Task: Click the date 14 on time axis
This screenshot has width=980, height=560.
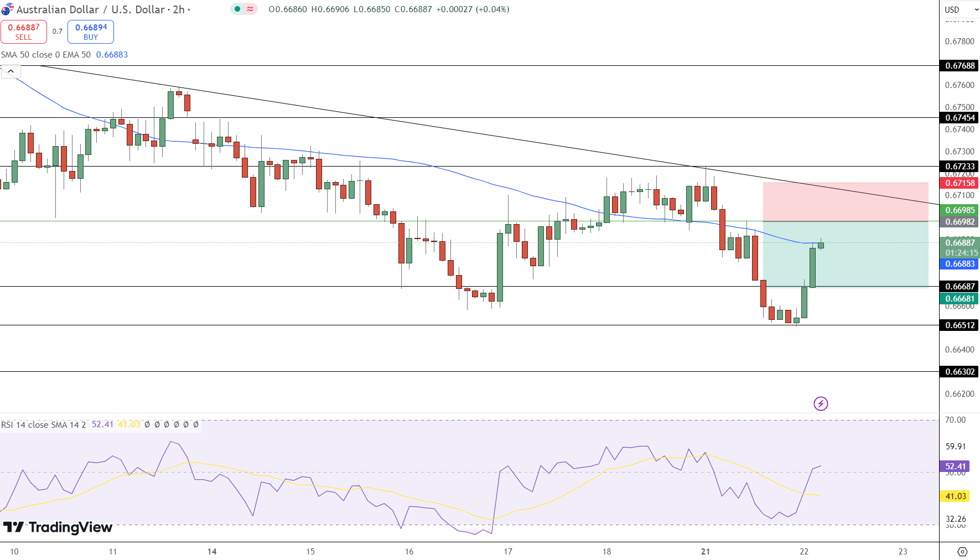Action: click(212, 552)
